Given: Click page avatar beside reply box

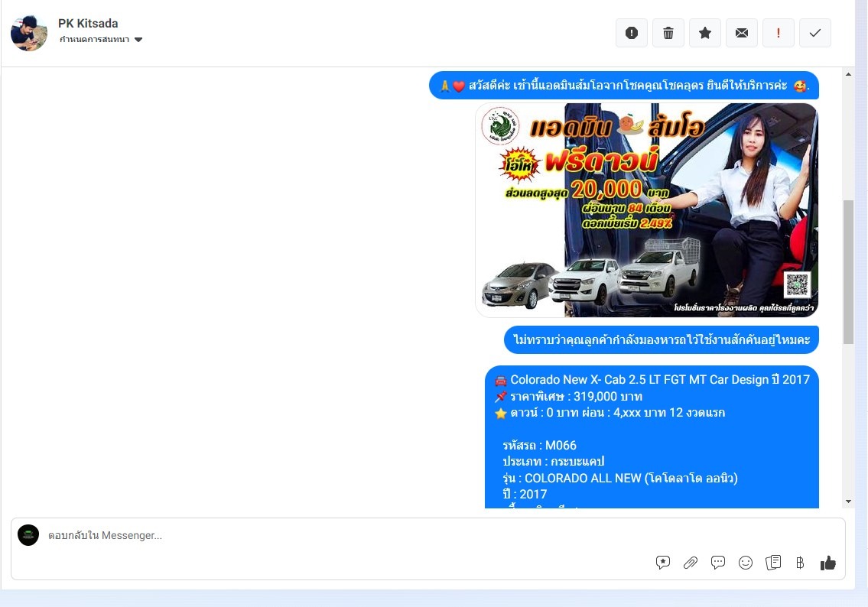Looking at the screenshot, I should point(28,535).
